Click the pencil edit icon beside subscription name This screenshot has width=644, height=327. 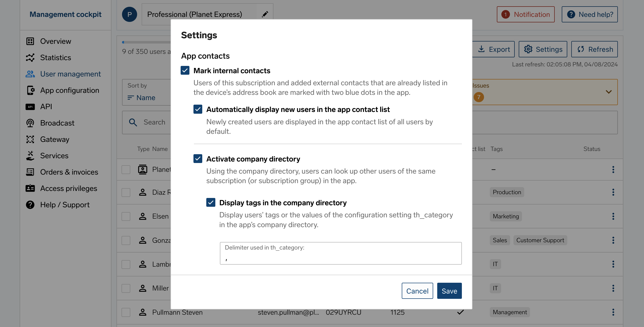(x=265, y=14)
